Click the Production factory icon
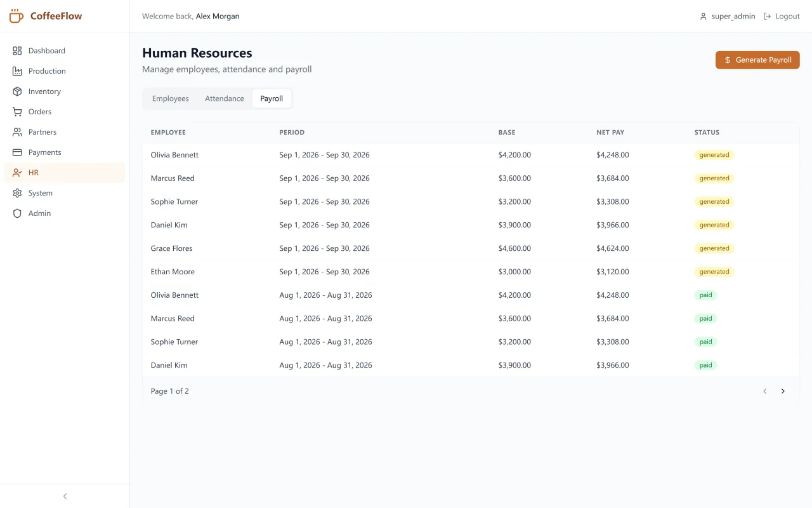812x508 pixels. tap(17, 71)
